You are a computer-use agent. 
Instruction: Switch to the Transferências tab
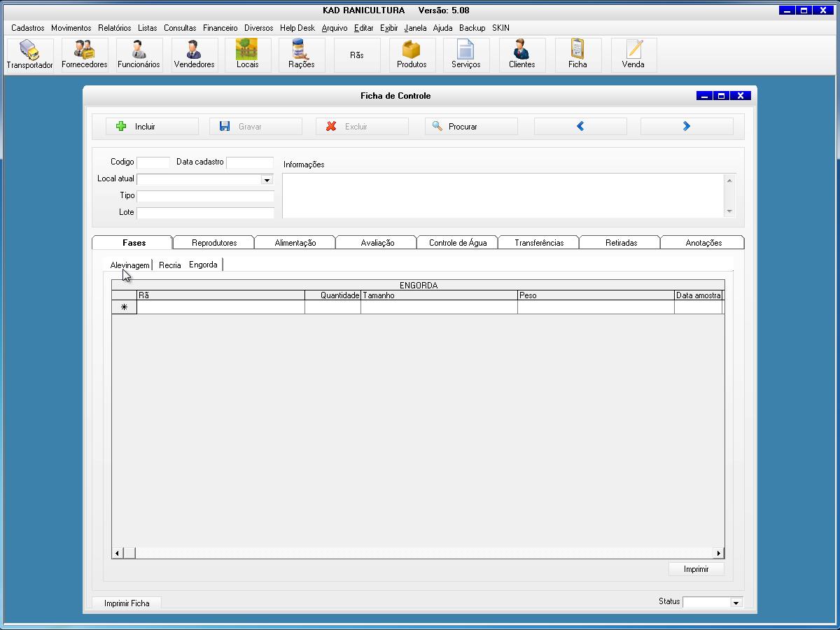click(x=539, y=243)
